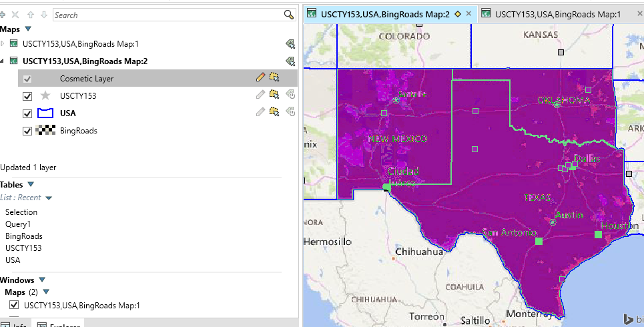Viewport: 644px width, 327px height.
Task: Toggle the editable pencil on Cosmetic Layer
Action: (x=260, y=77)
